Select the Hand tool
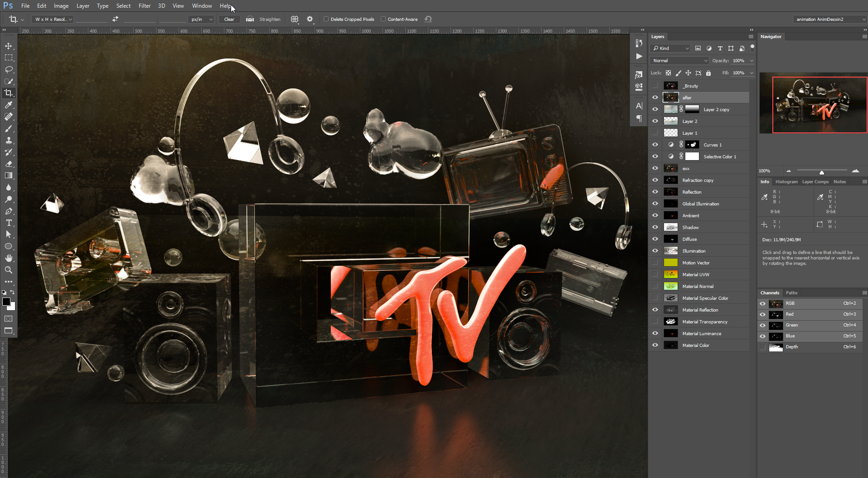Image resolution: width=868 pixels, height=478 pixels. 9,259
